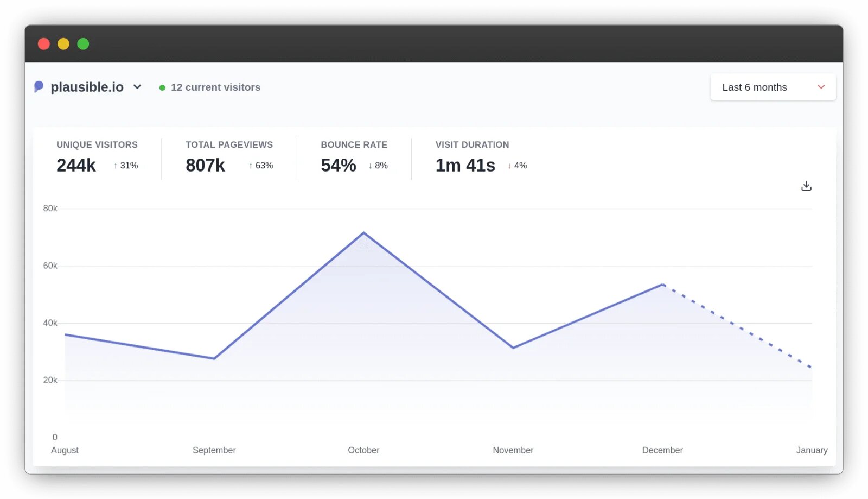Click the up arrow beside 31%
868x499 pixels.
[116, 166]
